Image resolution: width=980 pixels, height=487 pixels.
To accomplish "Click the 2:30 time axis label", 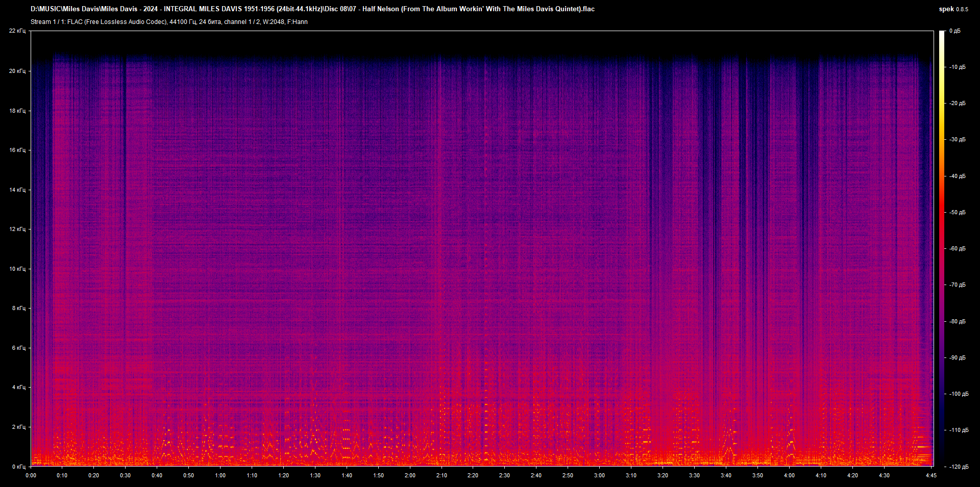I will [504, 475].
